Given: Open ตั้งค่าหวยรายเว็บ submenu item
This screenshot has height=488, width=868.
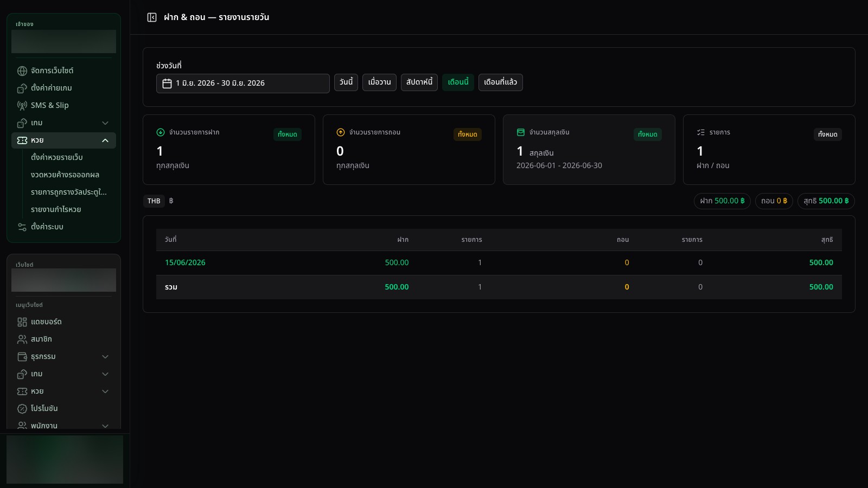Looking at the screenshot, I should pyautogui.click(x=57, y=157).
